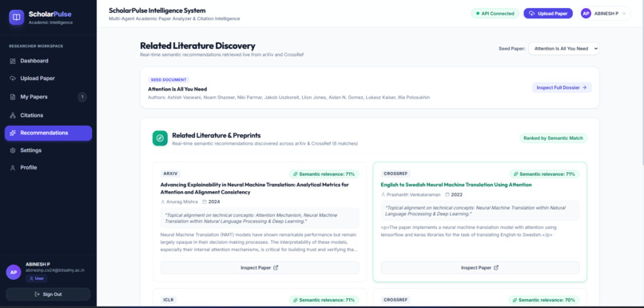
Task: Click the My Papers count badge
Action: (82, 97)
